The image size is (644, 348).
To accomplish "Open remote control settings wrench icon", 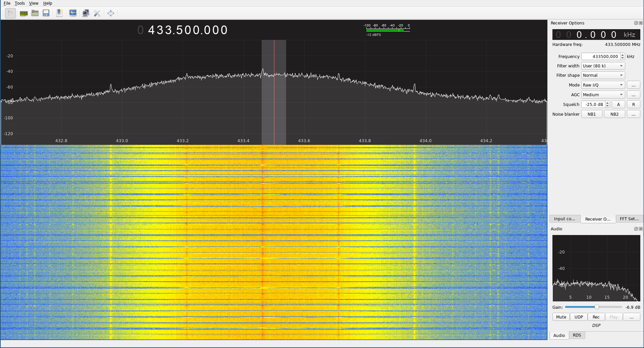I will pos(97,13).
